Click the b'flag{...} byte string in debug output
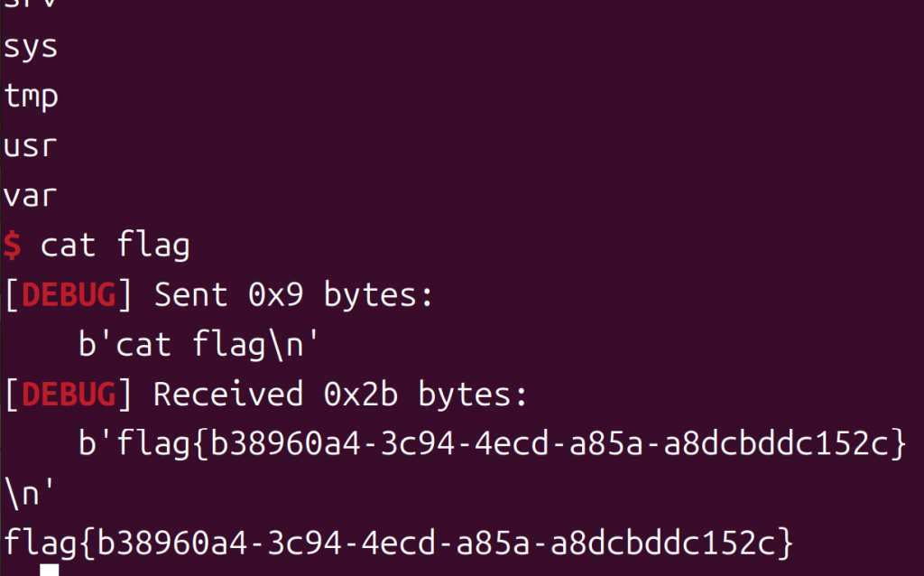Screen dimensions: 924x576 492,443
